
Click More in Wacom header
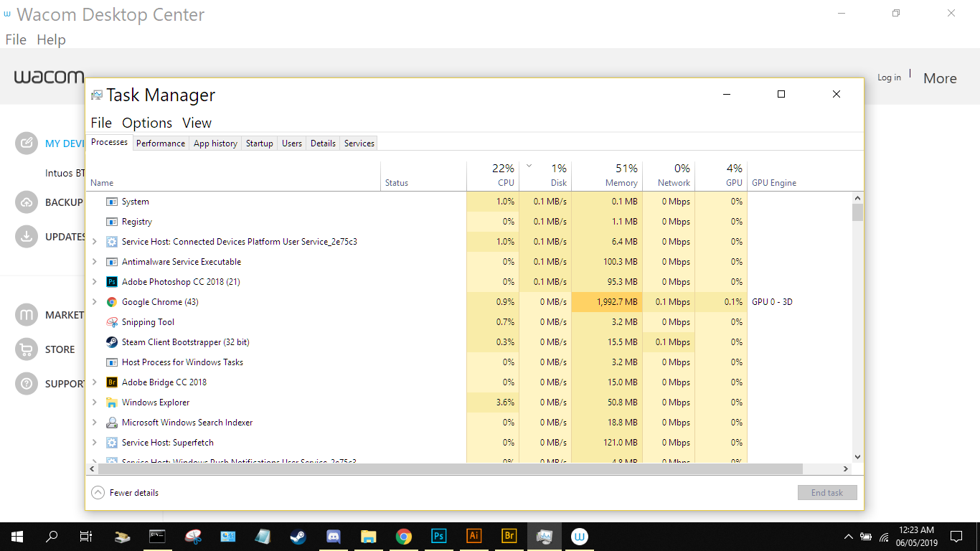coord(940,78)
